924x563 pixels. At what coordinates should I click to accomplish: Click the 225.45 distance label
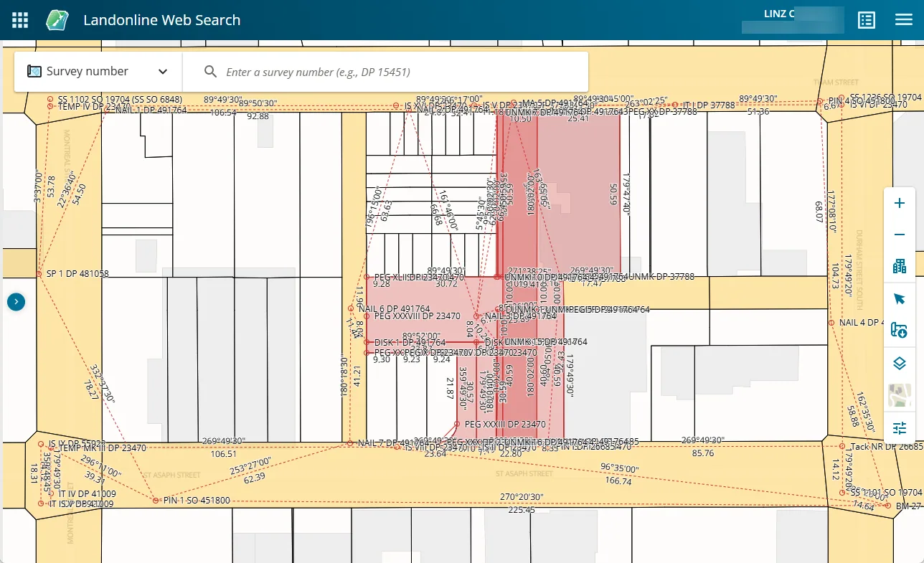point(522,510)
